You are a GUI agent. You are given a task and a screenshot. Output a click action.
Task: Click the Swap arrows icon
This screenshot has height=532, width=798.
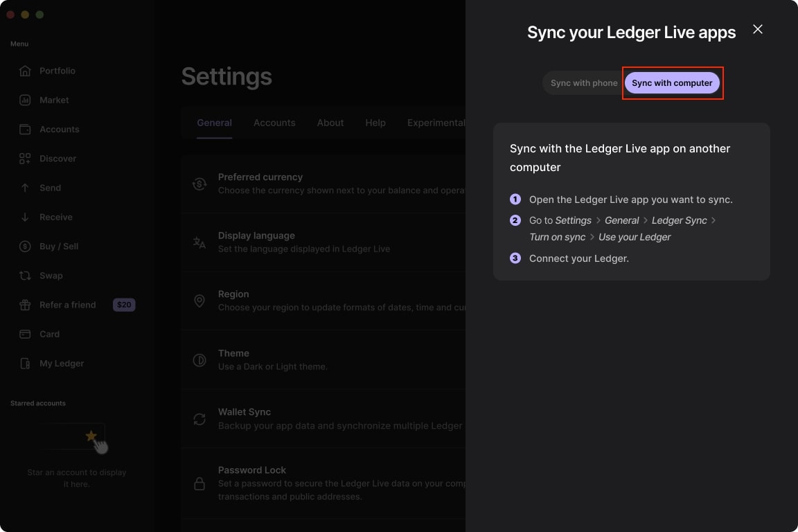pyautogui.click(x=25, y=276)
